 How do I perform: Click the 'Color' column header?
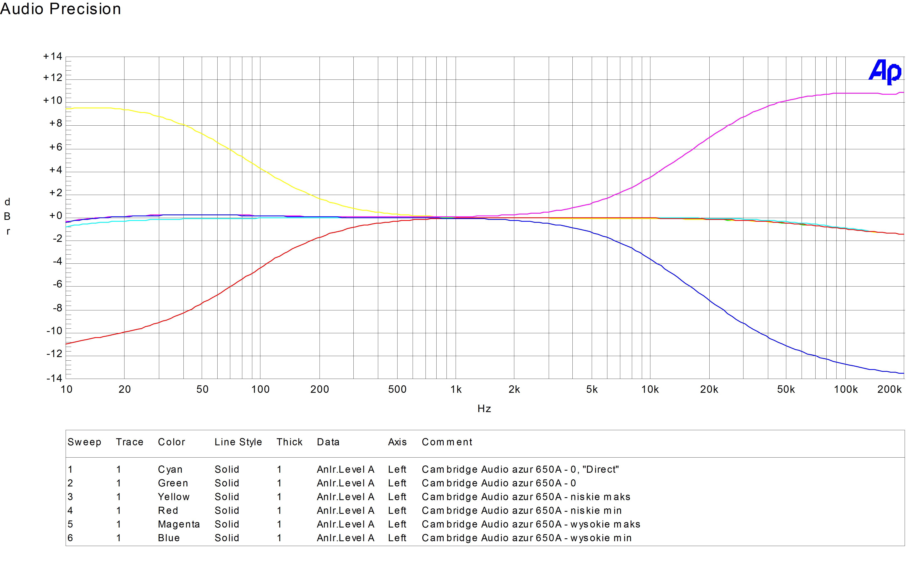click(171, 442)
